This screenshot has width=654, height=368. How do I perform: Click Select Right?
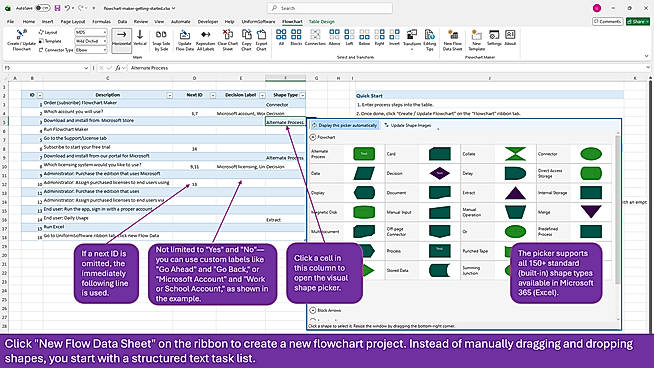[380, 38]
